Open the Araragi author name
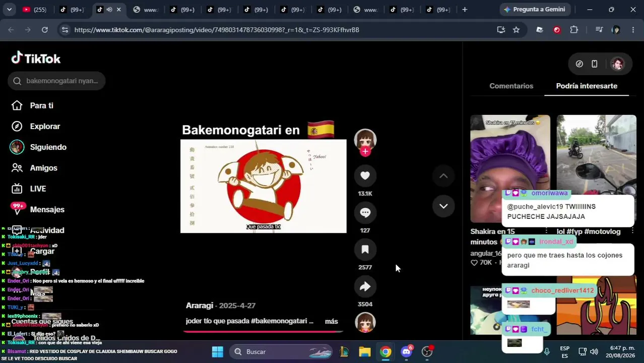The image size is (644, 363). (x=200, y=306)
